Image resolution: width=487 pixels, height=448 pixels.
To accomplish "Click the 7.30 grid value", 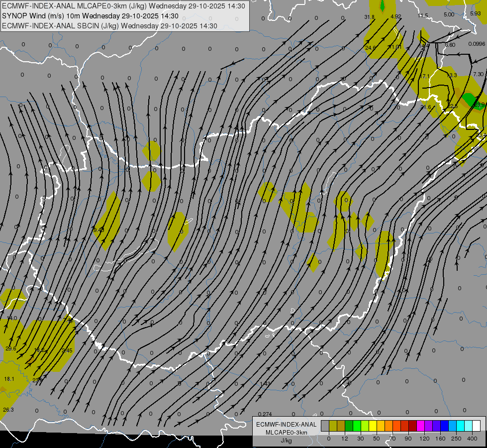I will click(x=479, y=74).
